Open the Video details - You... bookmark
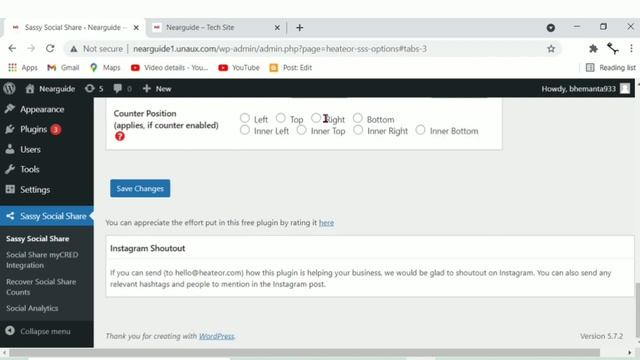Image resolution: width=640 pixels, height=360 pixels. coord(169,67)
